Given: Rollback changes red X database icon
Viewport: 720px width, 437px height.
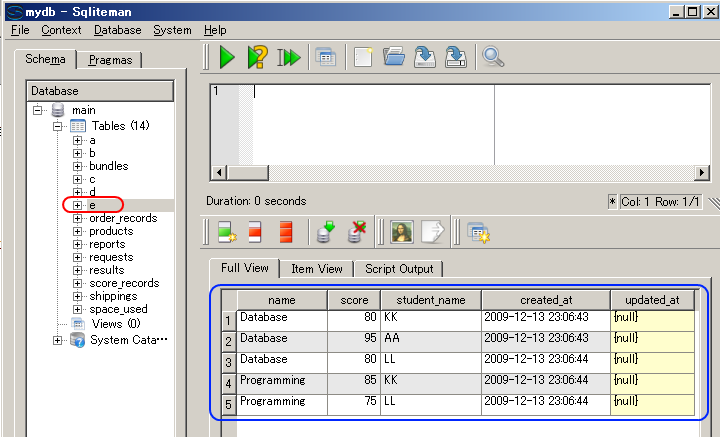Looking at the screenshot, I should coord(357,231).
